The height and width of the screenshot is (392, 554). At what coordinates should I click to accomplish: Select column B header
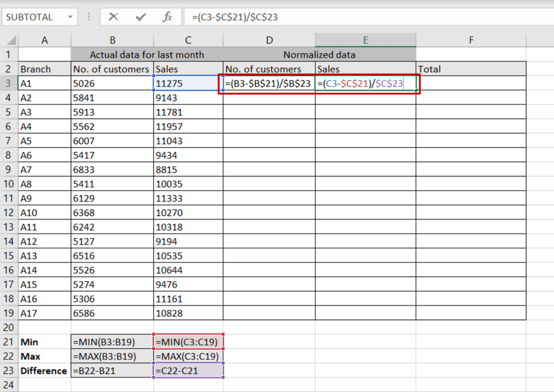click(x=113, y=40)
